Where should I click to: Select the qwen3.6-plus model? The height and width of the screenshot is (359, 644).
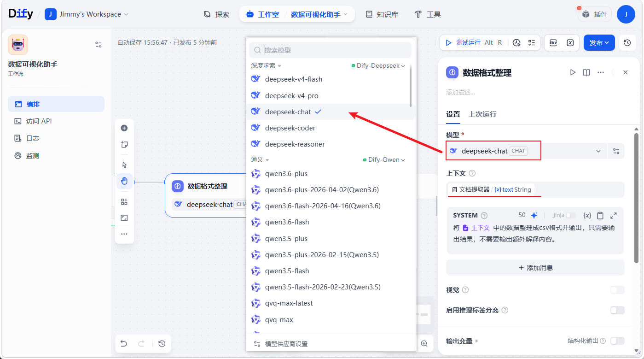point(331,174)
